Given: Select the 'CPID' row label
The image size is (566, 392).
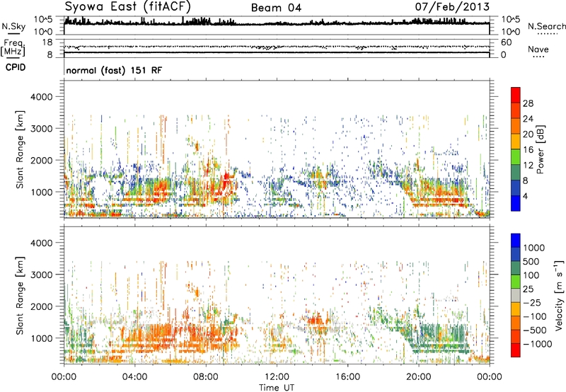Looking at the screenshot, I should pyautogui.click(x=16, y=67).
